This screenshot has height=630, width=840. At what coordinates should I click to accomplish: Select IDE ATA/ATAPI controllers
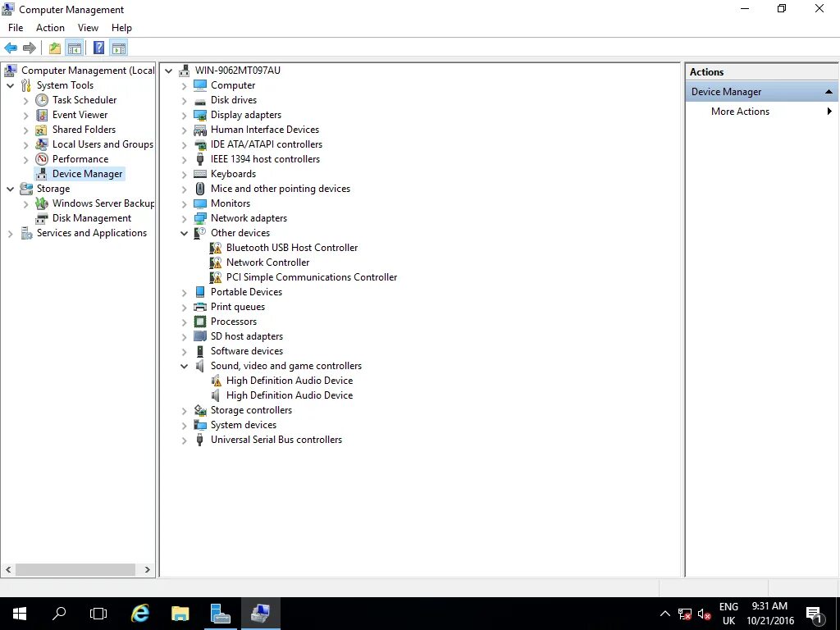[x=267, y=144]
